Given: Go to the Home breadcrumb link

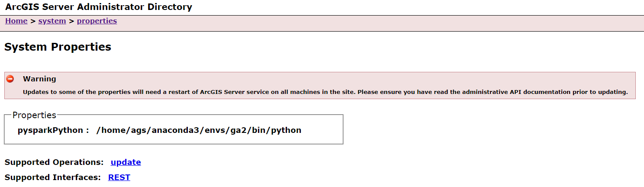Looking at the screenshot, I should pyautogui.click(x=16, y=21).
